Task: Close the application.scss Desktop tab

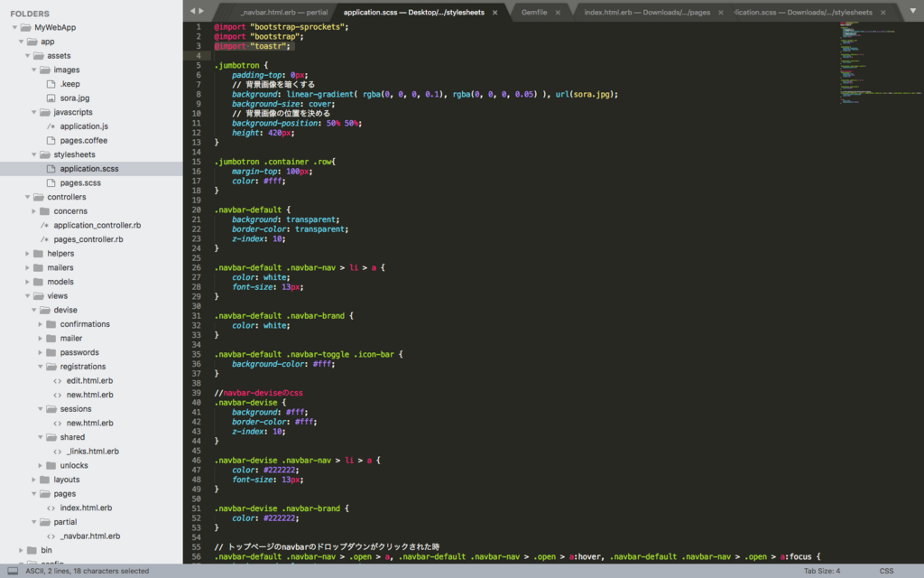Action: tap(495, 13)
